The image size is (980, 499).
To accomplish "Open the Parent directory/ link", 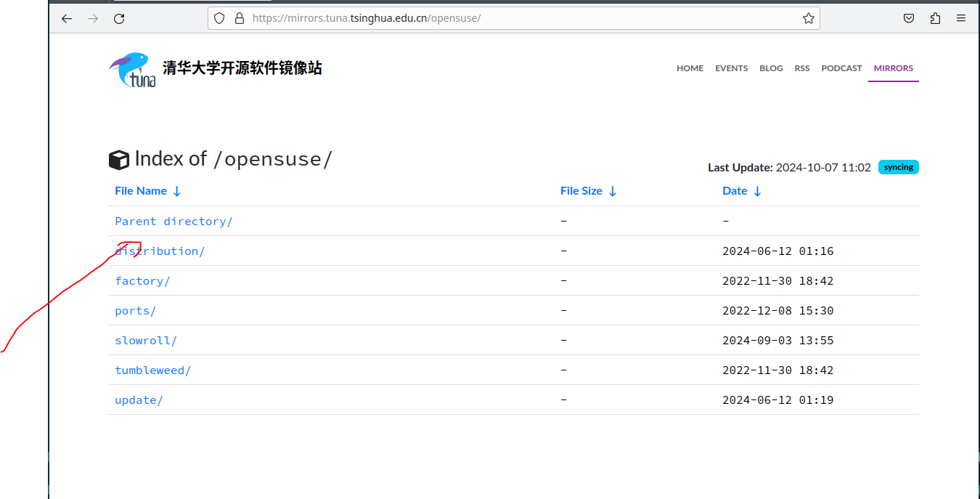I will [x=173, y=222].
